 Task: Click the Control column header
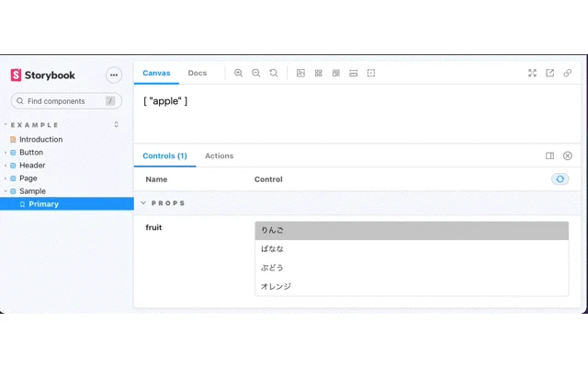(x=268, y=179)
